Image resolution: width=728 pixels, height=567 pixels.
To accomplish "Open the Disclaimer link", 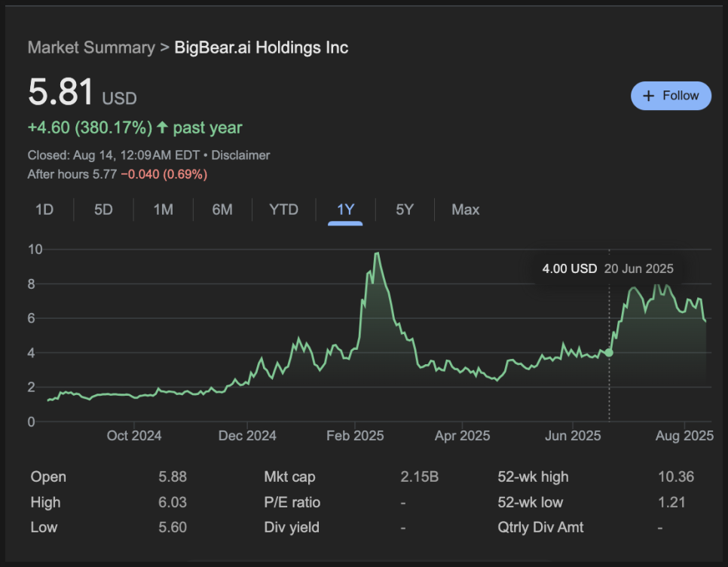I will pos(240,155).
